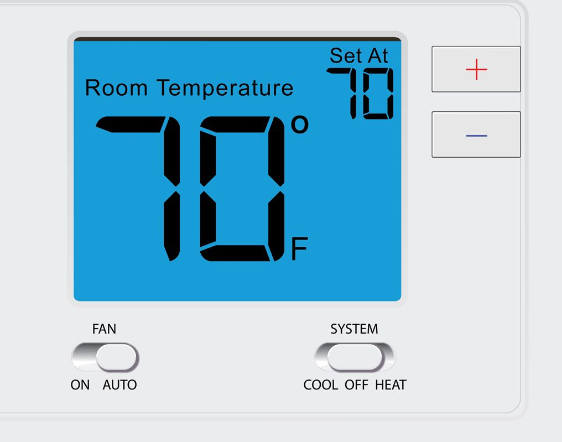Image resolution: width=562 pixels, height=442 pixels.
Task: Switch system to OFF position
Action: coord(356,385)
